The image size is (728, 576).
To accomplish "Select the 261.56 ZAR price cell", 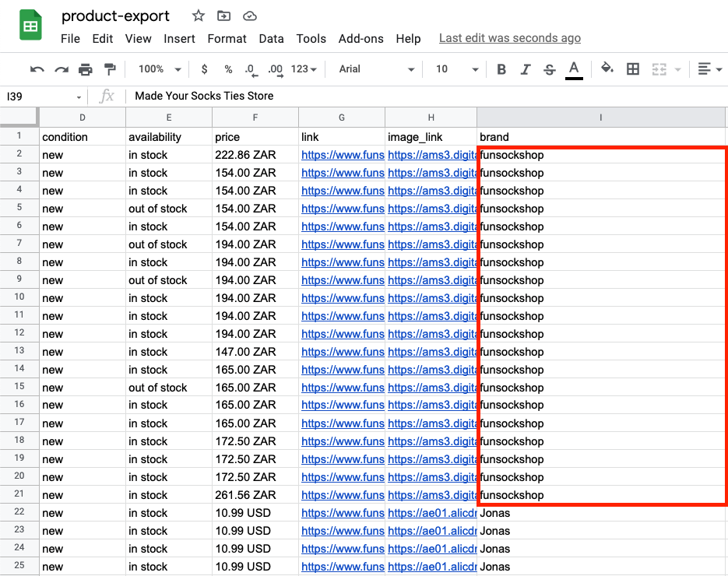I will click(255, 495).
